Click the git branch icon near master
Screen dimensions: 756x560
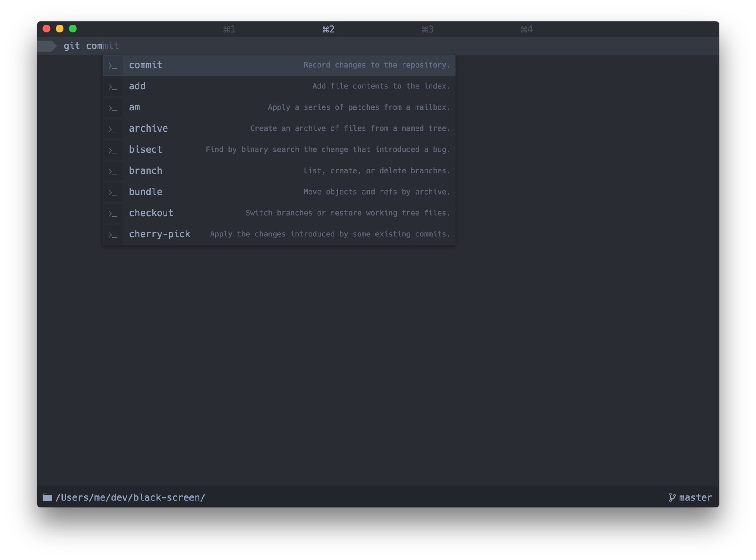click(672, 497)
